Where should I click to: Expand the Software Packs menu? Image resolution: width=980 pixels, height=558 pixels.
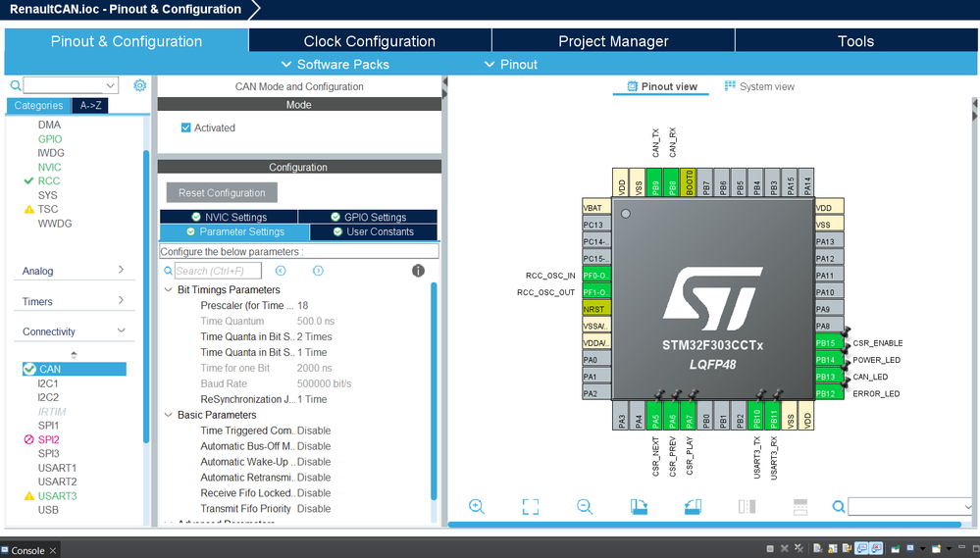pyautogui.click(x=335, y=65)
